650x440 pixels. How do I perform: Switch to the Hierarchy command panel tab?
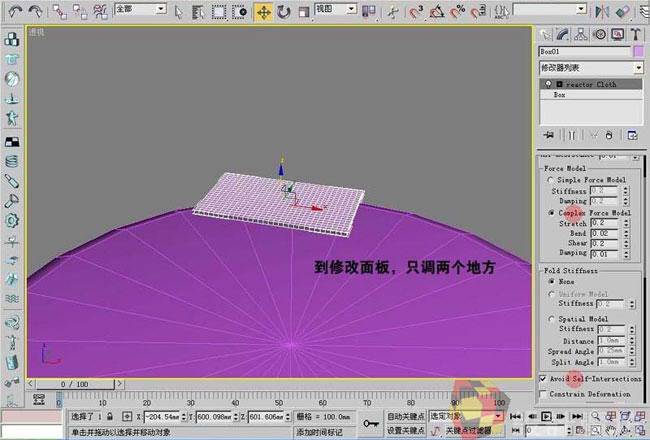(x=581, y=35)
